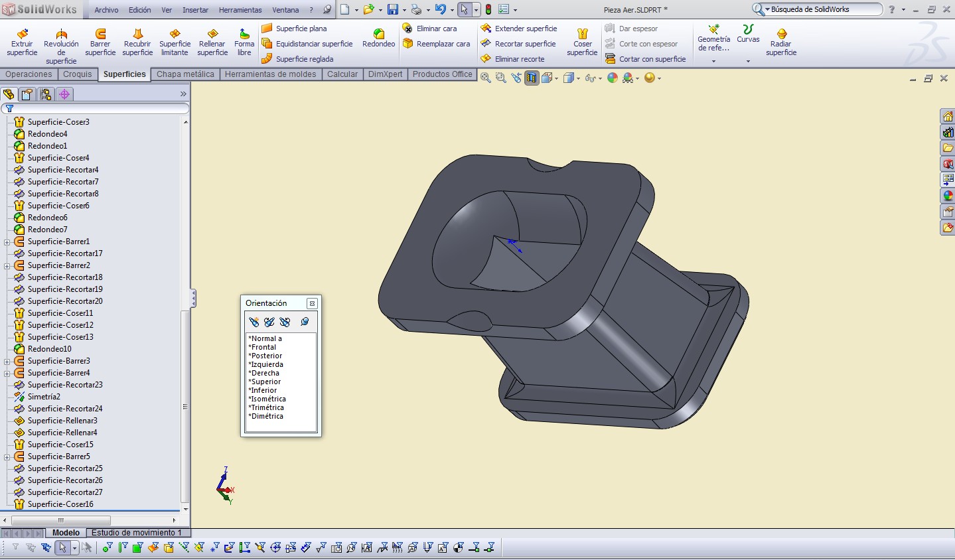Activate the Barrer superficie tool

point(100,42)
